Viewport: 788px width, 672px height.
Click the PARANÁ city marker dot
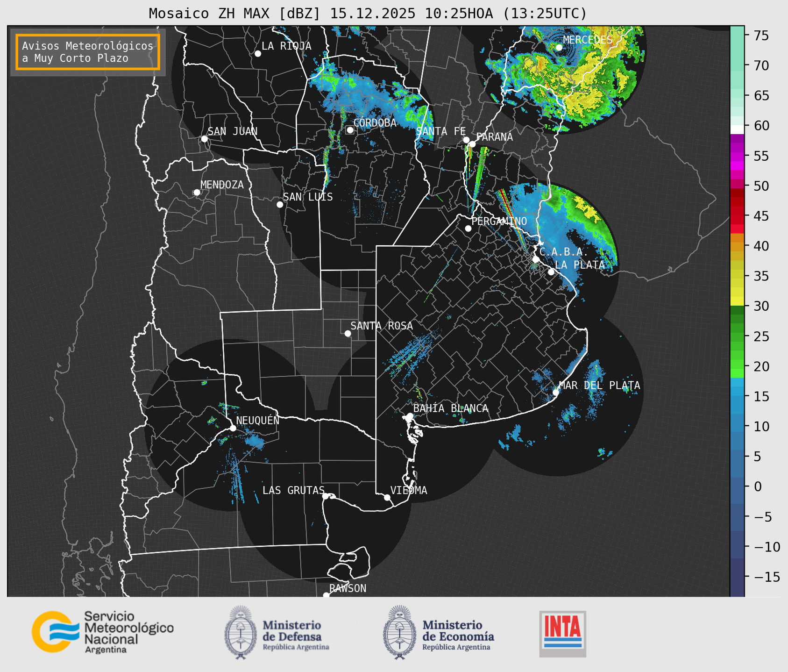(472, 144)
